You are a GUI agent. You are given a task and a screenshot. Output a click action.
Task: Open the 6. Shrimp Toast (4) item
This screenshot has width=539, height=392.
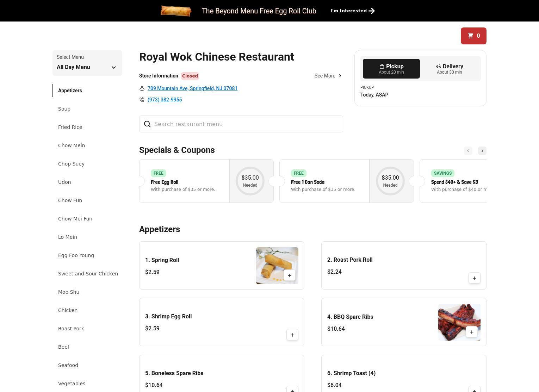[404, 374]
